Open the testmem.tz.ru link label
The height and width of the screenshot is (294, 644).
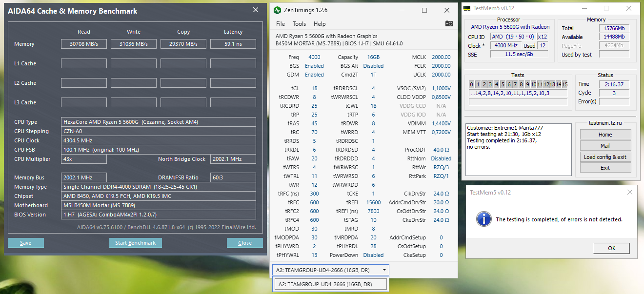(x=605, y=124)
